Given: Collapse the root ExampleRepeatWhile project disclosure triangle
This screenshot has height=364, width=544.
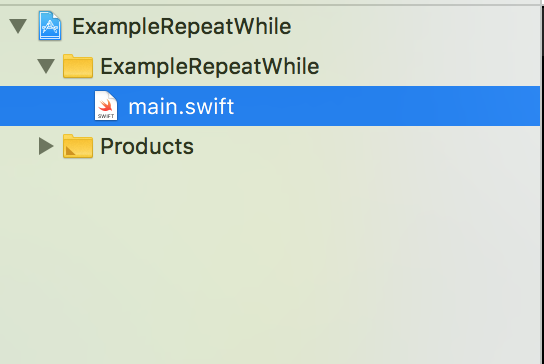Looking at the screenshot, I should tap(18, 26).
